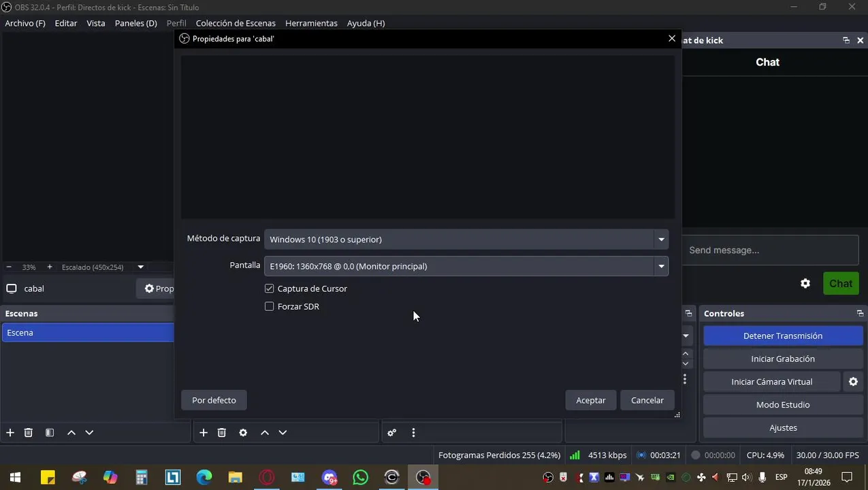The image size is (868, 490).
Task: Zoom out preview with minus icon
Action: point(9,267)
